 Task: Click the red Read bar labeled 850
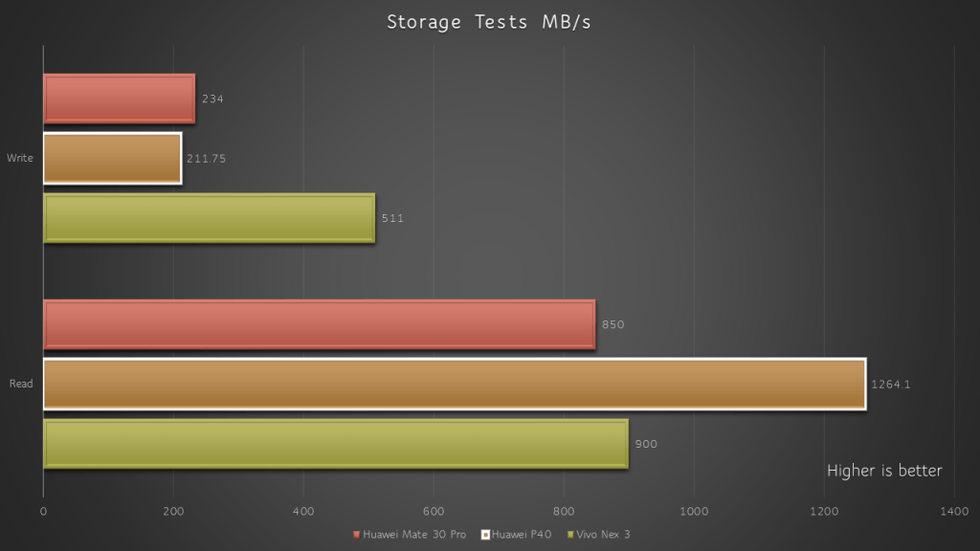click(x=320, y=324)
